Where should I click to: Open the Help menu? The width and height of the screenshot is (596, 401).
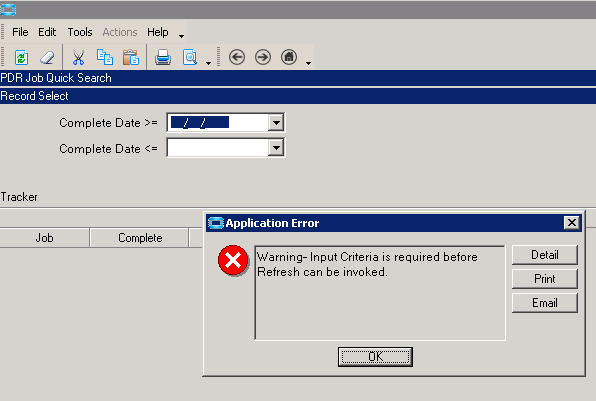click(x=158, y=32)
